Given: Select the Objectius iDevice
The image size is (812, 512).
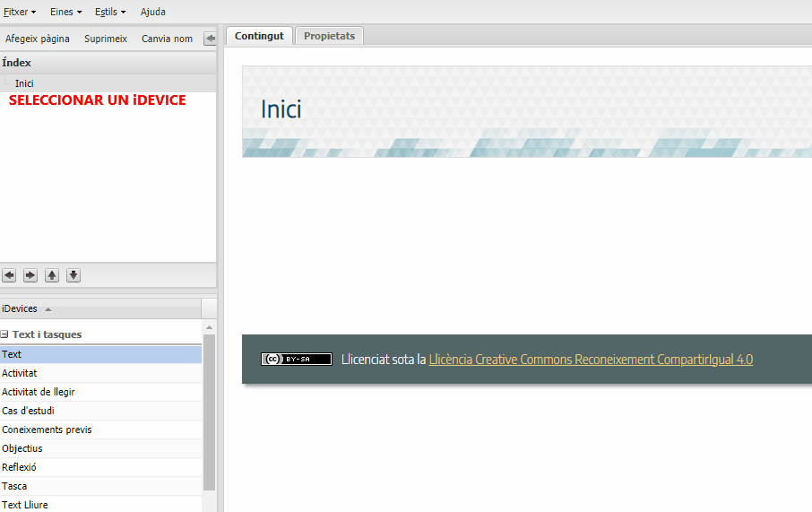Looking at the screenshot, I should point(100,448).
